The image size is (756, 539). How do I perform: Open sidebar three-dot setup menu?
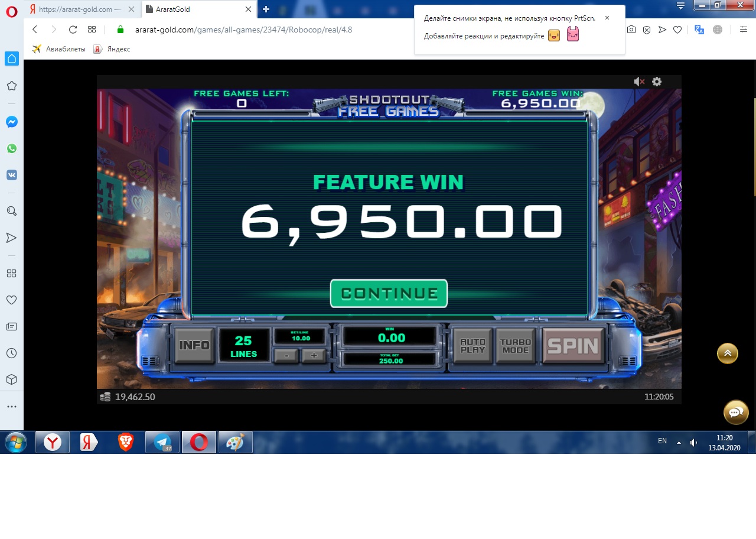click(x=11, y=407)
